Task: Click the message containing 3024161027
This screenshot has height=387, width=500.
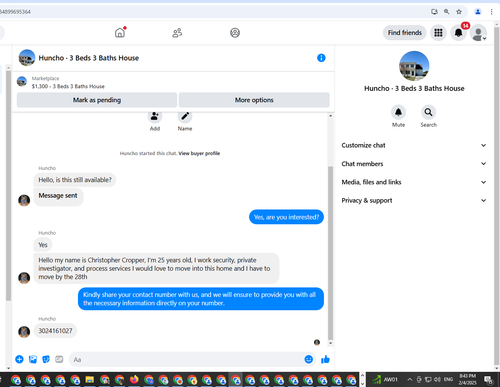Action: point(55,331)
